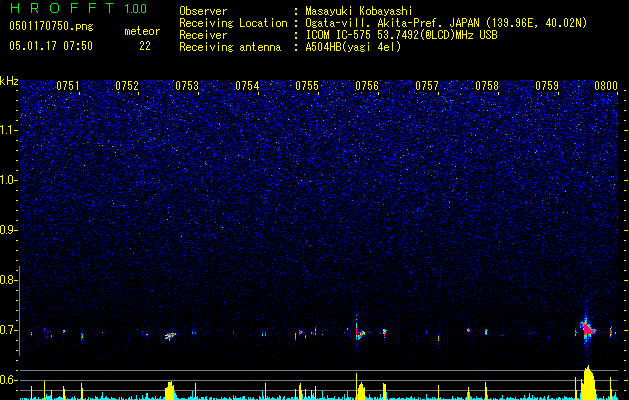This screenshot has height=400, width=629.
Task: Click the 0753 time marker
Action: [187, 86]
